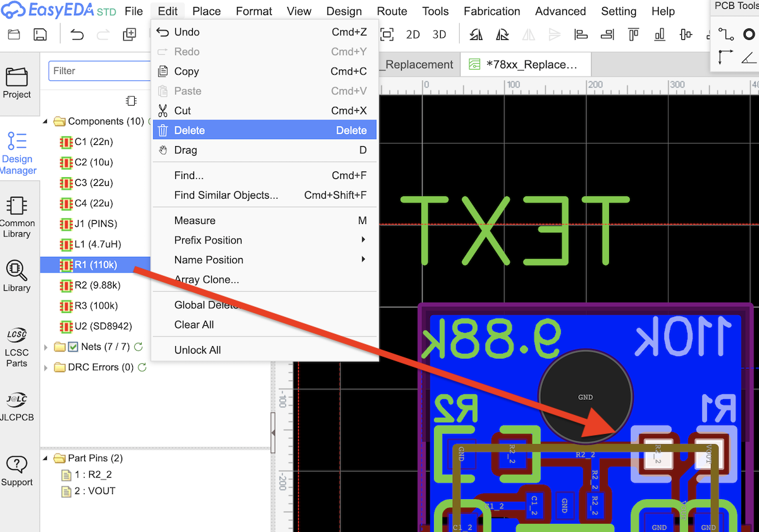
Task: Click the align left toolbar icon
Action: point(581,34)
